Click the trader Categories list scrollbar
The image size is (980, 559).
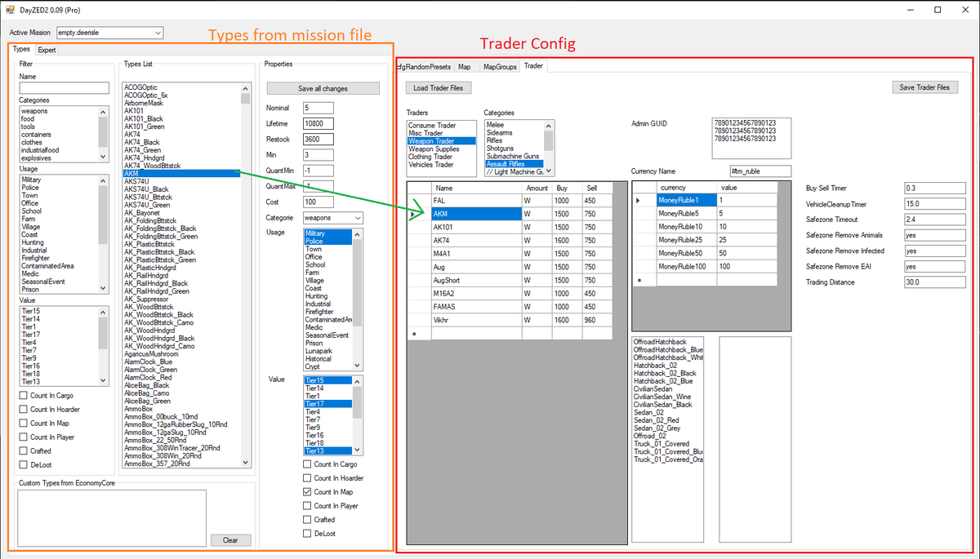549,148
